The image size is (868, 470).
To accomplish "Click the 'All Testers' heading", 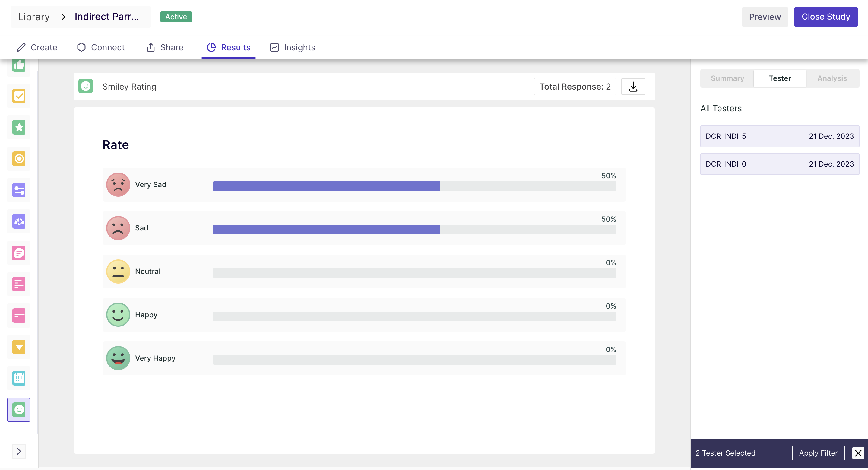I will (x=721, y=109).
